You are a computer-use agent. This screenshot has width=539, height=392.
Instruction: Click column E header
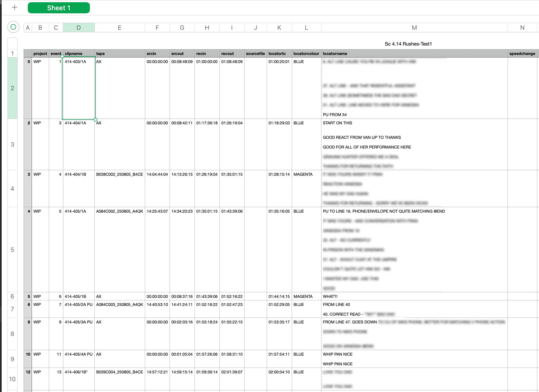(x=119, y=27)
